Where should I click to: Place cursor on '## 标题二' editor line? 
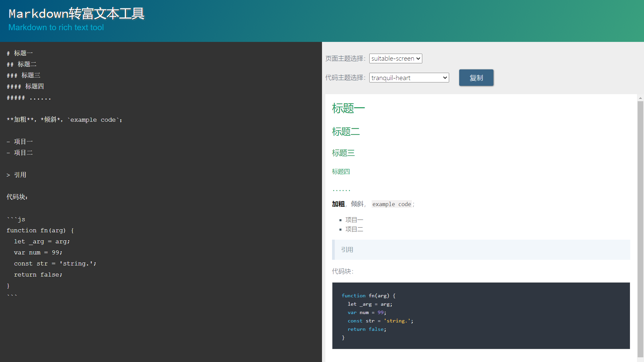point(22,64)
